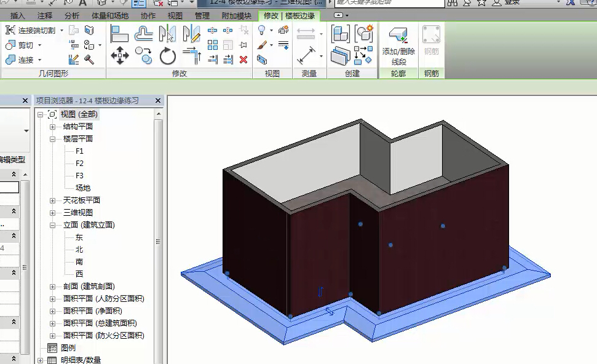597x364 pixels.
Task: Click the Align tool icon
Action: click(119, 33)
